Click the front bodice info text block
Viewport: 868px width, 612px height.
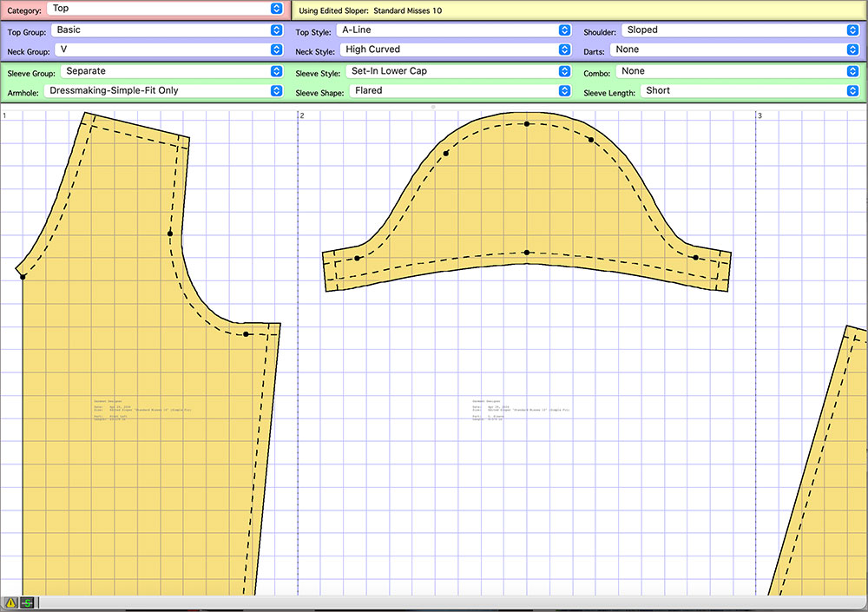pos(141,411)
